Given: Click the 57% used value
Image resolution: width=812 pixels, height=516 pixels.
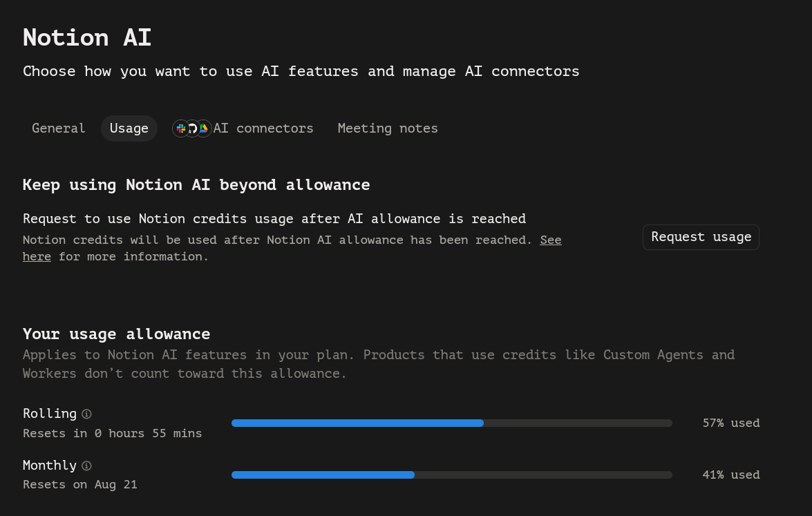Looking at the screenshot, I should (730, 423).
